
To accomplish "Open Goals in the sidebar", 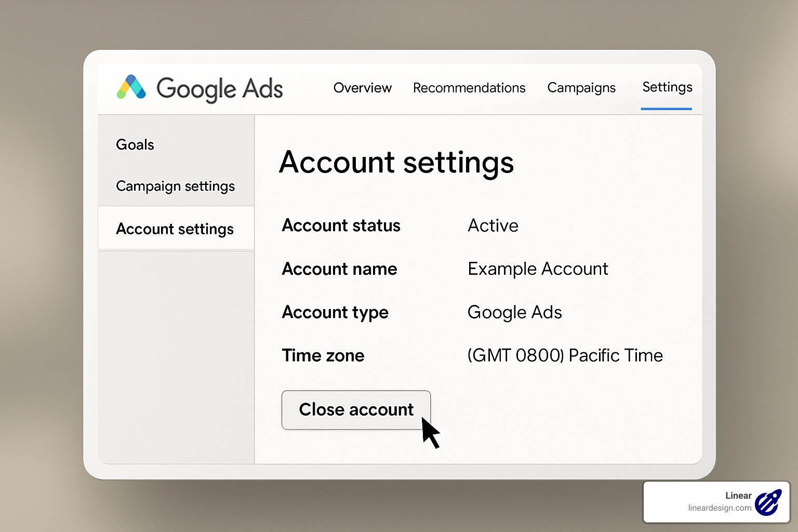I will (135, 144).
